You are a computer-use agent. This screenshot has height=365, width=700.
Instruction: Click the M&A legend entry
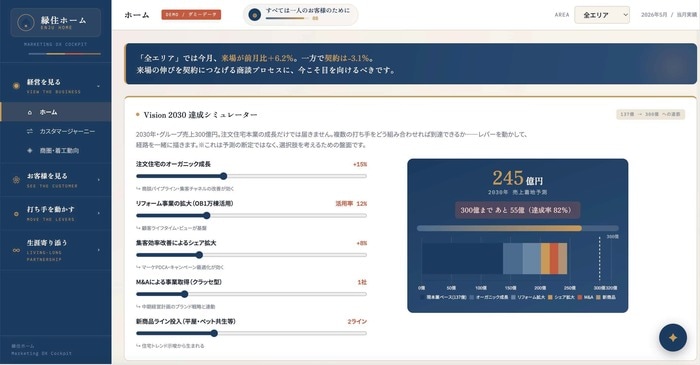click(585, 297)
